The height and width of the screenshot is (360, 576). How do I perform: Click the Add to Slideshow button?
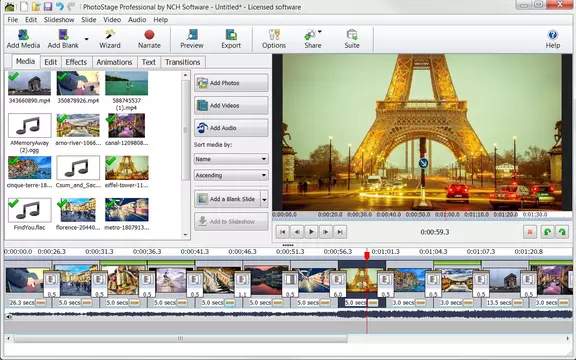tap(231, 222)
